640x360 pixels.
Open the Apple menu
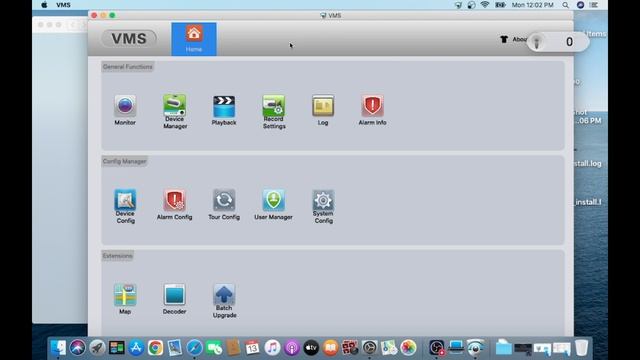pyautogui.click(x=44, y=5)
